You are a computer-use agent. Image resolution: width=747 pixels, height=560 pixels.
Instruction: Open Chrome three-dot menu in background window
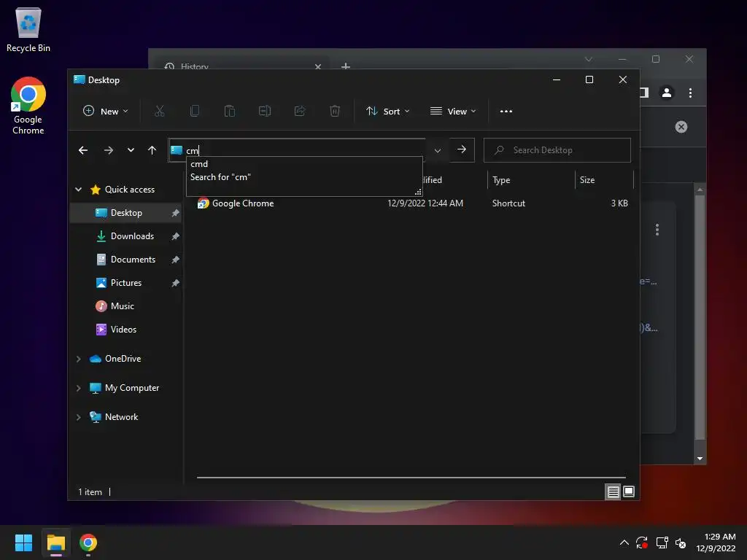point(690,93)
